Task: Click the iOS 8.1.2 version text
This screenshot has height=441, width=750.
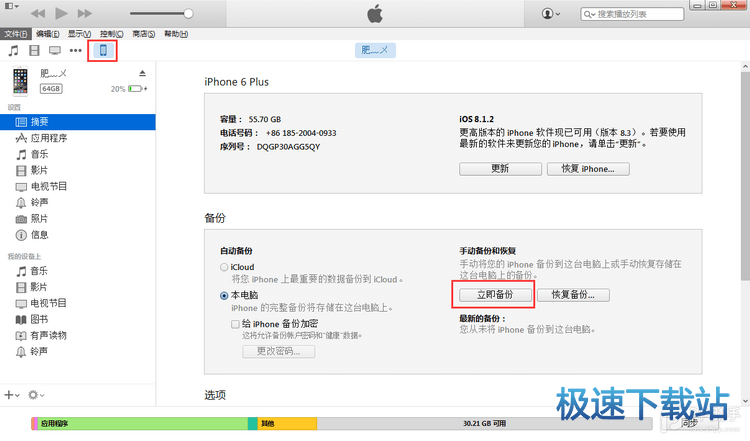Action: pos(476,119)
